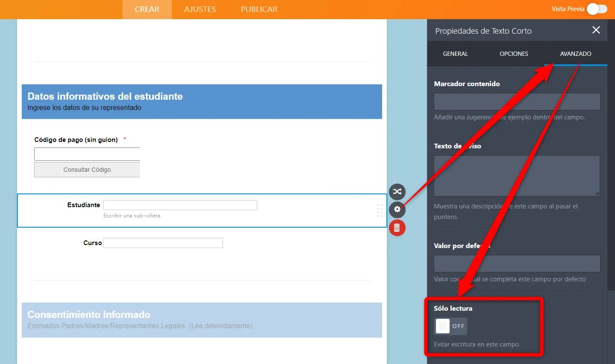Switch to the GENERAL tab
The image size is (615, 364).
tap(455, 54)
